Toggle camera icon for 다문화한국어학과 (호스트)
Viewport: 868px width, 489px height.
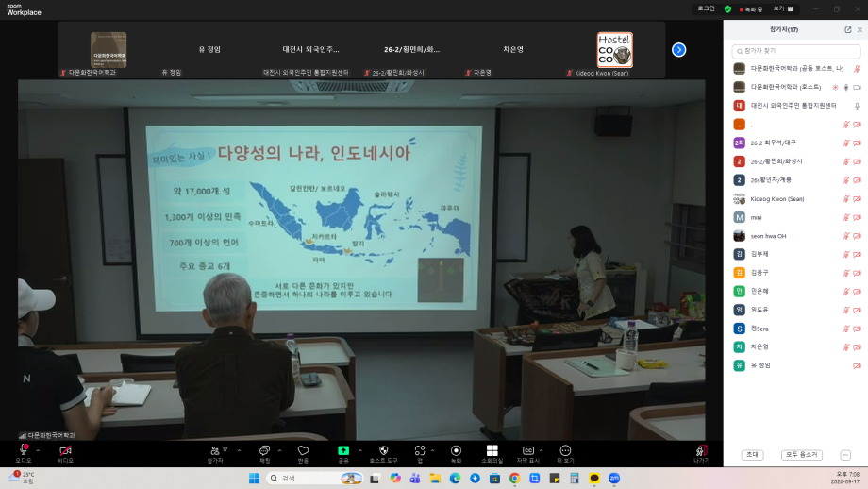tap(857, 88)
